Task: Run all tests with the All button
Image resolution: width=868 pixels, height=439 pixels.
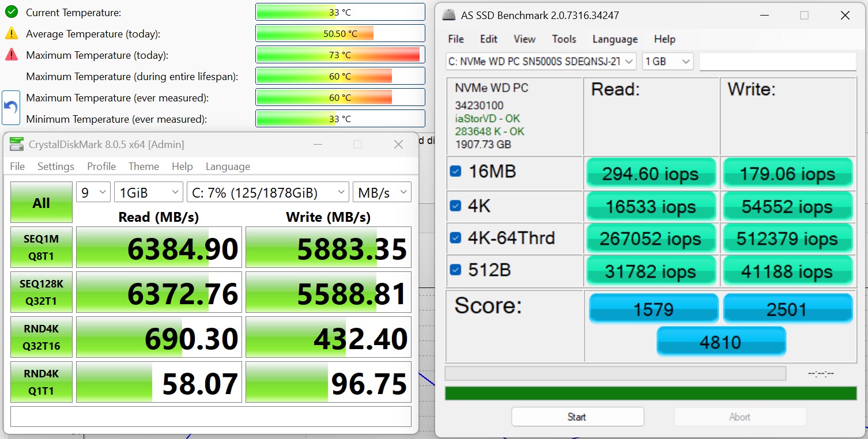Action: coord(41,202)
